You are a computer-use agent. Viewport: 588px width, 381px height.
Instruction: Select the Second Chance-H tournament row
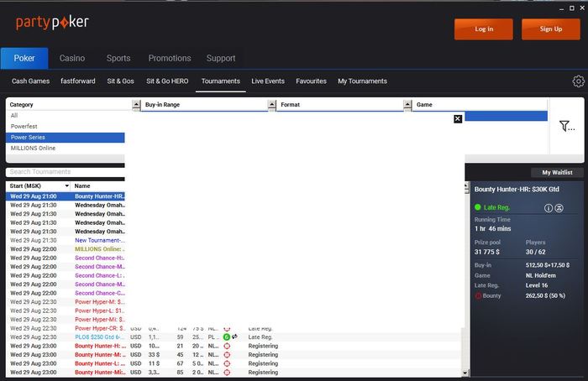[66, 258]
